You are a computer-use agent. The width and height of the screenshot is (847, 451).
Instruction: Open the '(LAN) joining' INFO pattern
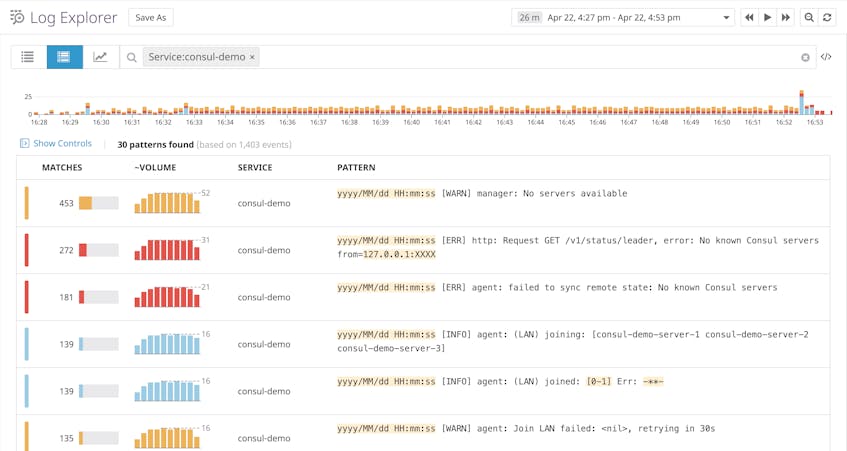573,341
